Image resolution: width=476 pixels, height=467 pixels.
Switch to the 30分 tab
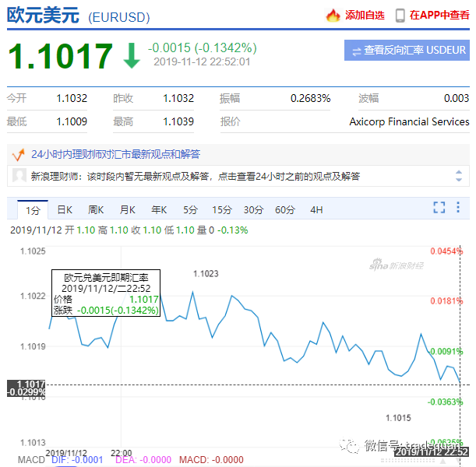pyautogui.click(x=253, y=210)
